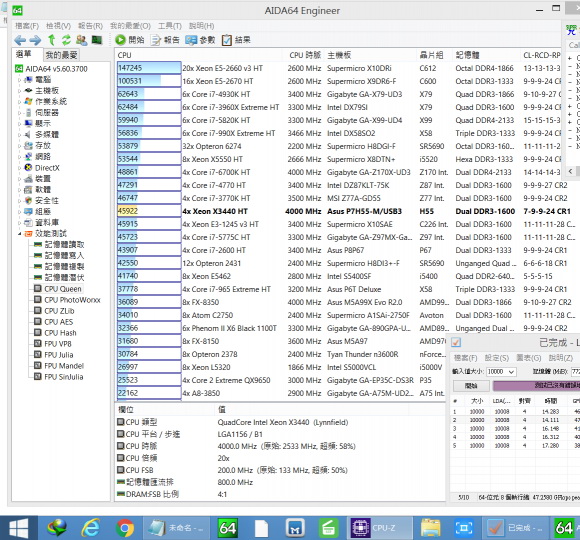Click the 主機板 column header

click(x=371, y=55)
